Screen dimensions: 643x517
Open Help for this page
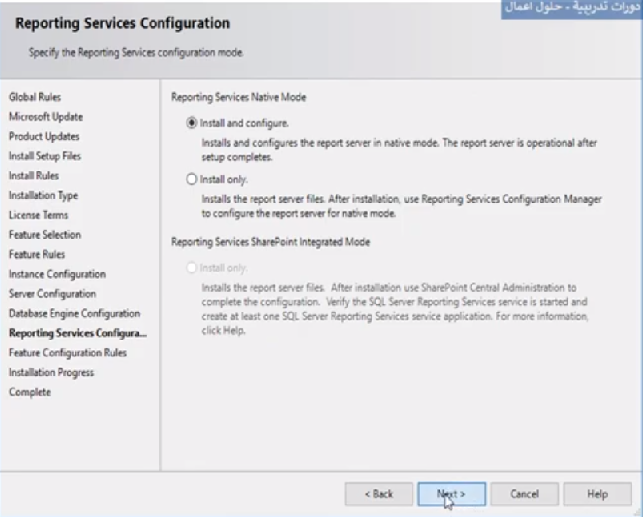point(597,494)
